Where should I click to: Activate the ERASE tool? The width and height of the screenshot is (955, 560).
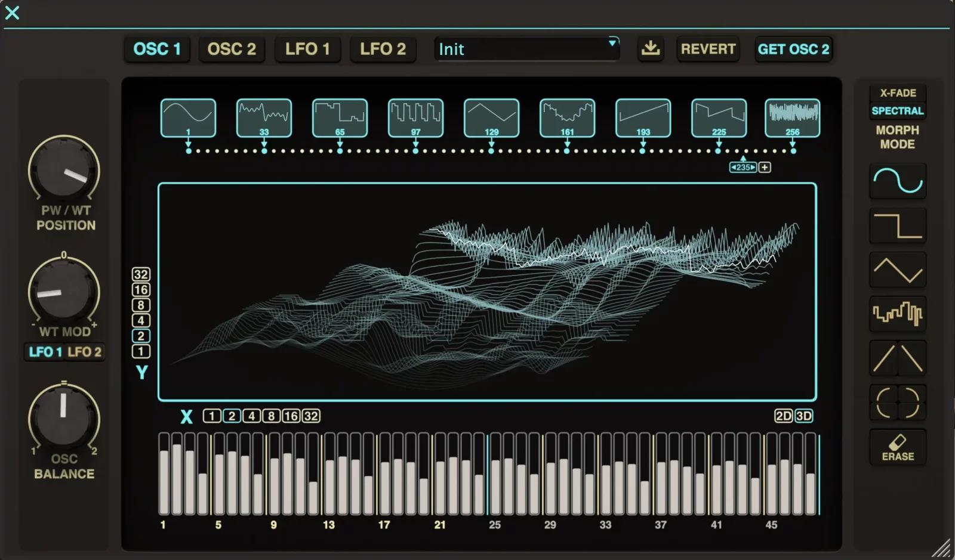898,447
